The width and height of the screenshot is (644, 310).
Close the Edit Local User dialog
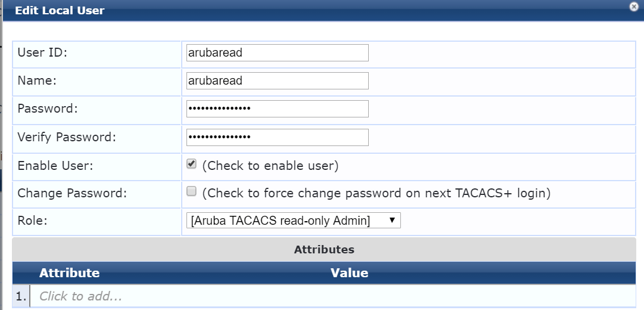[634, 6]
